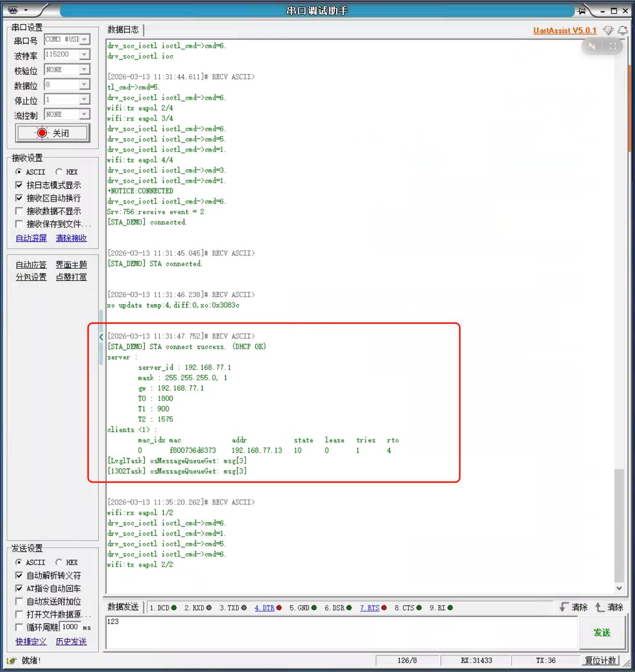Screen dimensions: 635x672
Task: Open the app menu icon in title bar
Action: (14, 10)
